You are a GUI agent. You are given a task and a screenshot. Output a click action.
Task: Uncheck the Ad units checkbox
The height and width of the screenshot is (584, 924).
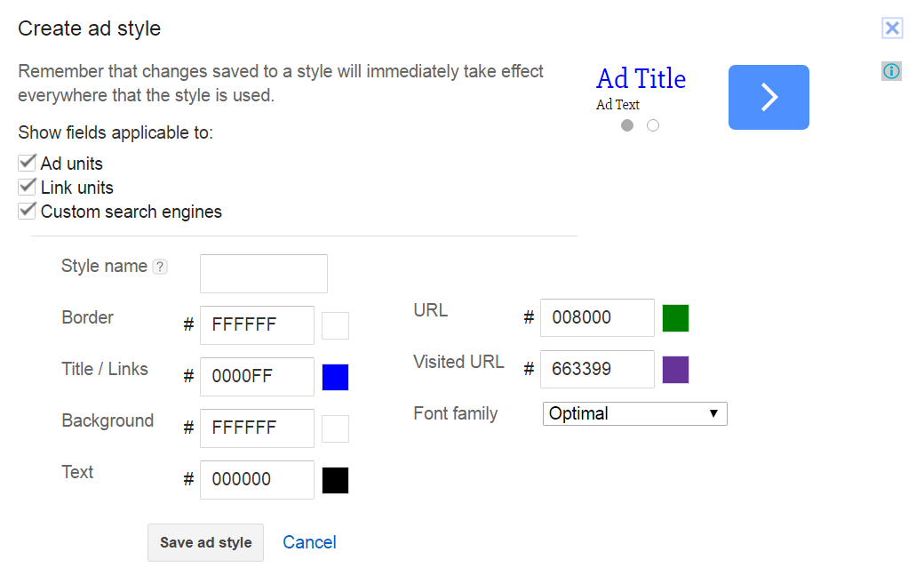click(26, 163)
